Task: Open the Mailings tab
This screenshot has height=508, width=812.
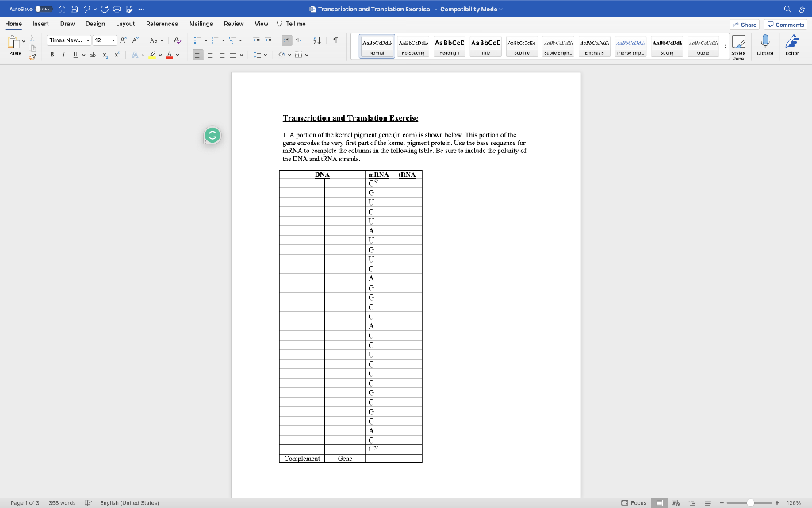Action: [201, 24]
